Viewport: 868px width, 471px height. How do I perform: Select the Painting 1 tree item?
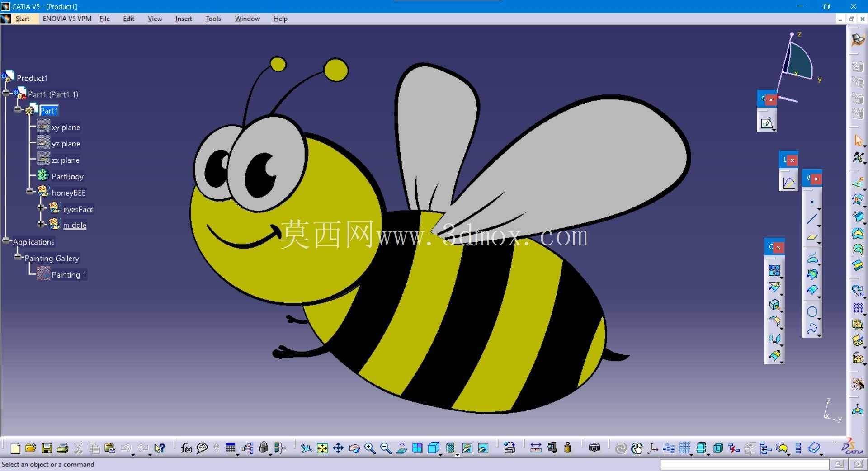point(69,275)
